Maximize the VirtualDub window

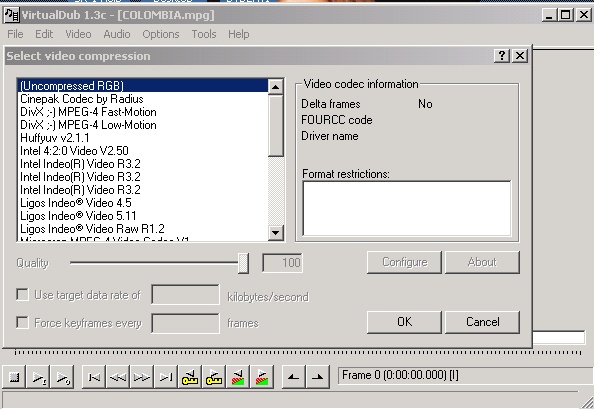pos(566,15)
